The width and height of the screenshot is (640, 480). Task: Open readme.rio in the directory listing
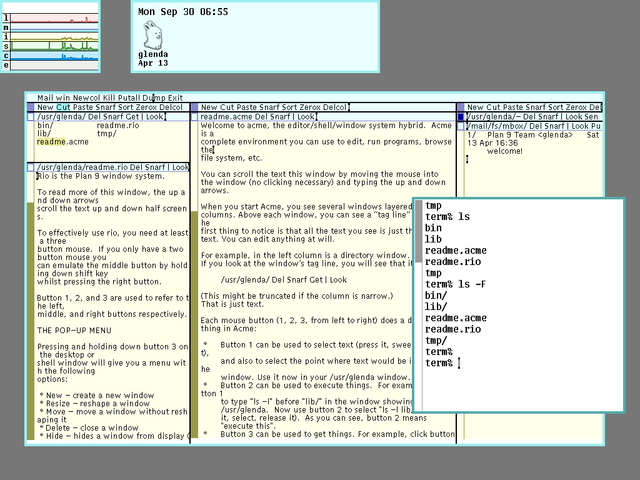(118, 125)
